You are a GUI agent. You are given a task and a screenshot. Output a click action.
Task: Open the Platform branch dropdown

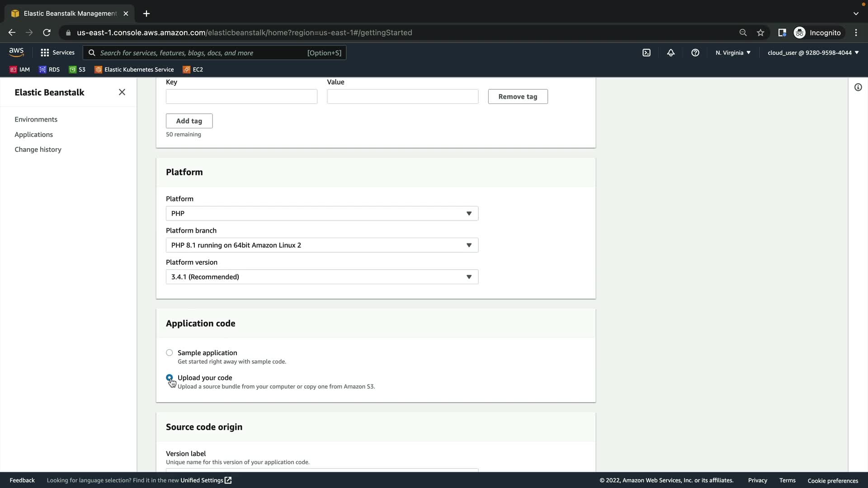321,245
